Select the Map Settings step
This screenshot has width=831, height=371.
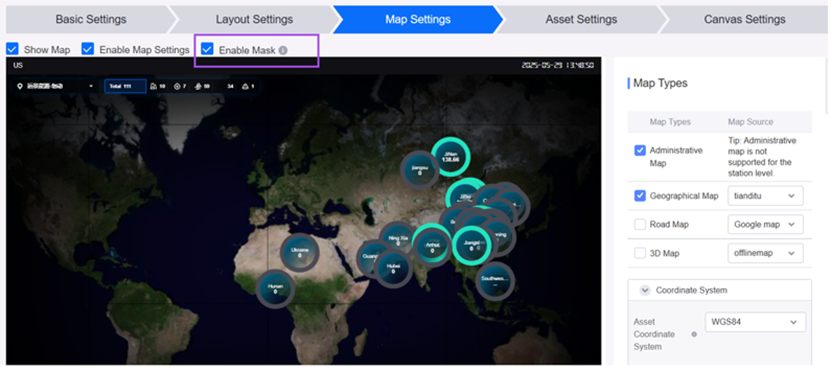pos(418,20)
